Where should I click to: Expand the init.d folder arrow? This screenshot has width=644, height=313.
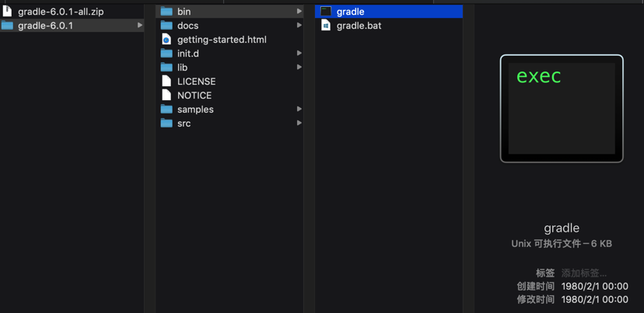click(x=299, y=54)
